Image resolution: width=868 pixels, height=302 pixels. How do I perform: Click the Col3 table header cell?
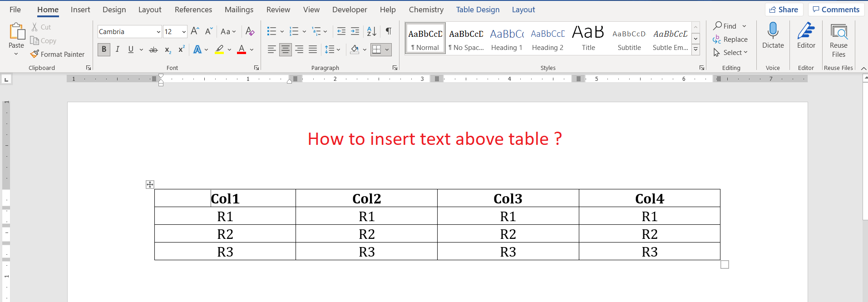tap(508, 198)
